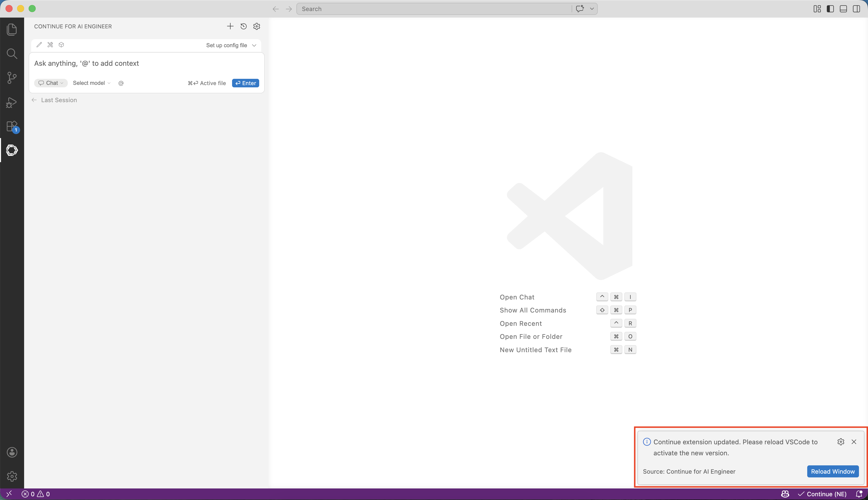Screen dimensions: 868x500
Task: Toggle the bottom panel visibility
Action: click(x=843, y=9)
